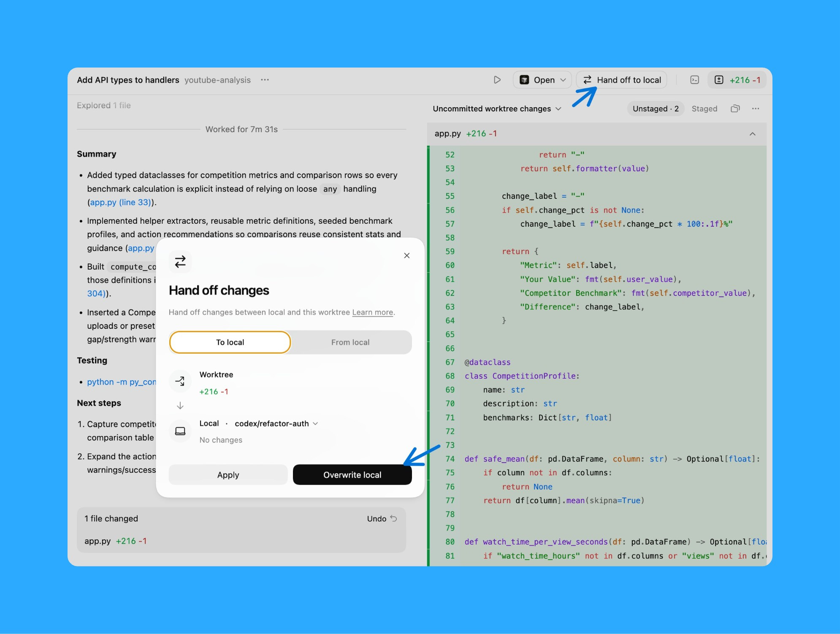Image resolution: width=840 pixels, height=634 pixels.
Task: Open the codex/refactor-auth branch dropdown
Action: (x=276, y=423)
